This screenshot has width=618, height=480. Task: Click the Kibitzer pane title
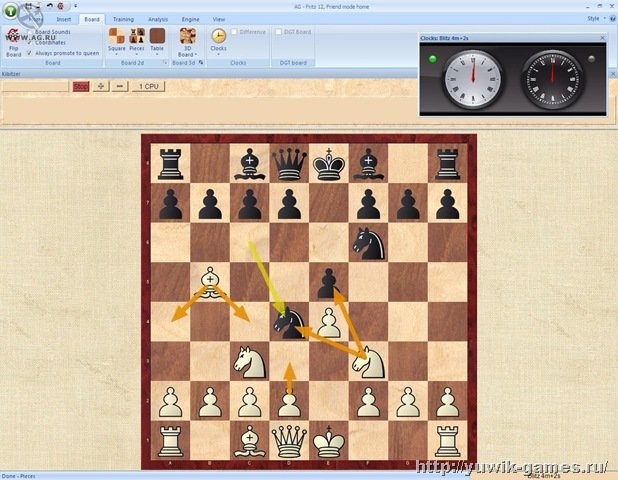click(11, 74)
